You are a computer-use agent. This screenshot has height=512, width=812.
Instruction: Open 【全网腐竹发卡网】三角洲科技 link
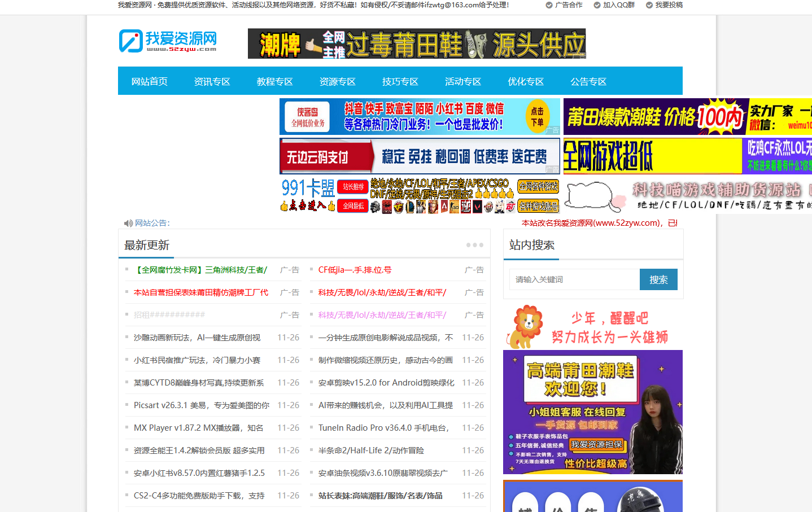pos(200,270)
